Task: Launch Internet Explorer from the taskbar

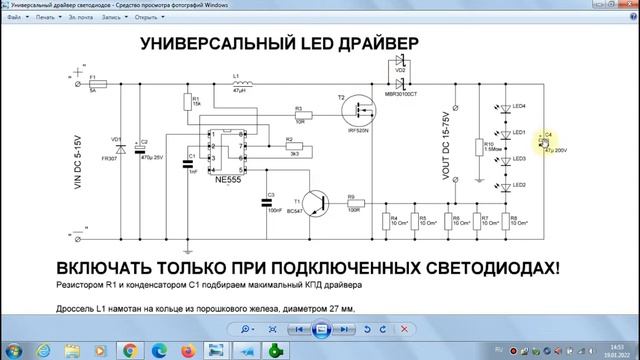Action: tap(44, 351)
